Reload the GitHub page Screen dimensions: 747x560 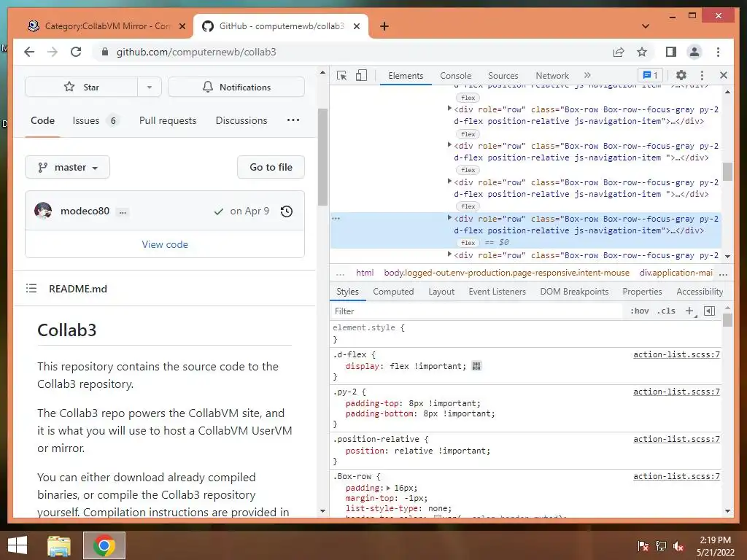76,52
